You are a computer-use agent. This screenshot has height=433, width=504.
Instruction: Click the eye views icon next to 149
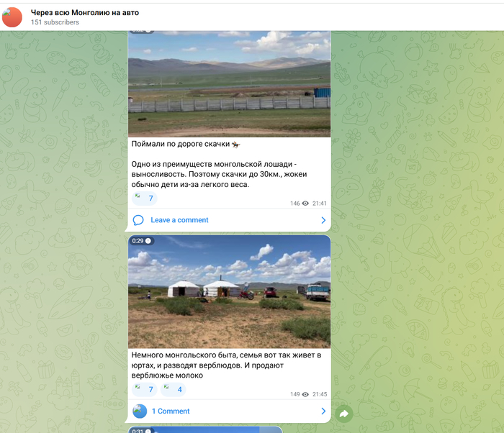coord(305,394)
